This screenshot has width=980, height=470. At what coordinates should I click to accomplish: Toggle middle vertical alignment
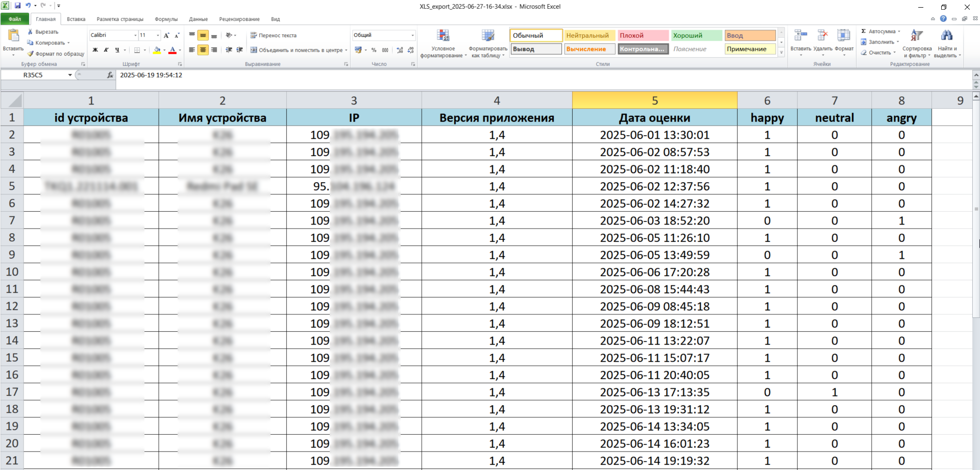tap(203, 35)
